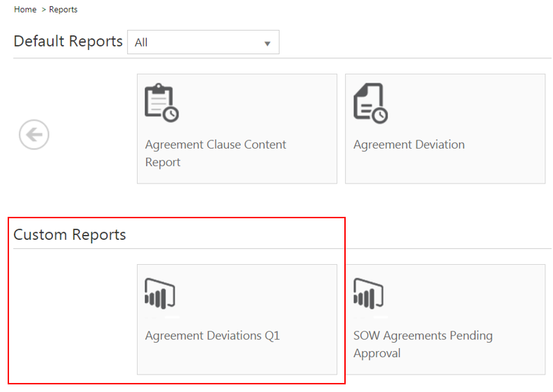
Task: Select the Agreement Deviation default report tile
Action: point(445,129)
